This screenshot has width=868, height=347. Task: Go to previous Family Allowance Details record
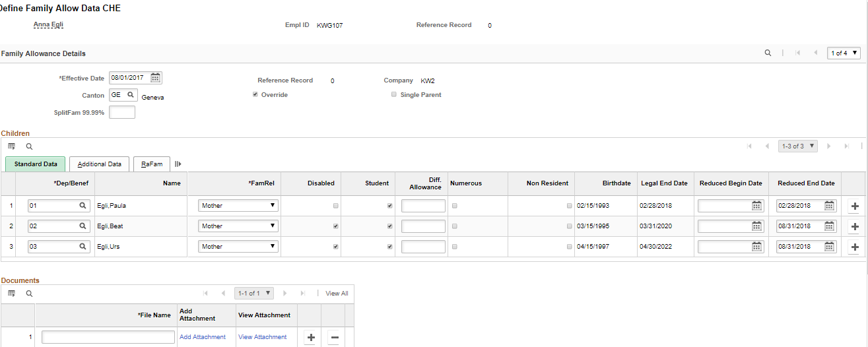tap(816, 53)
